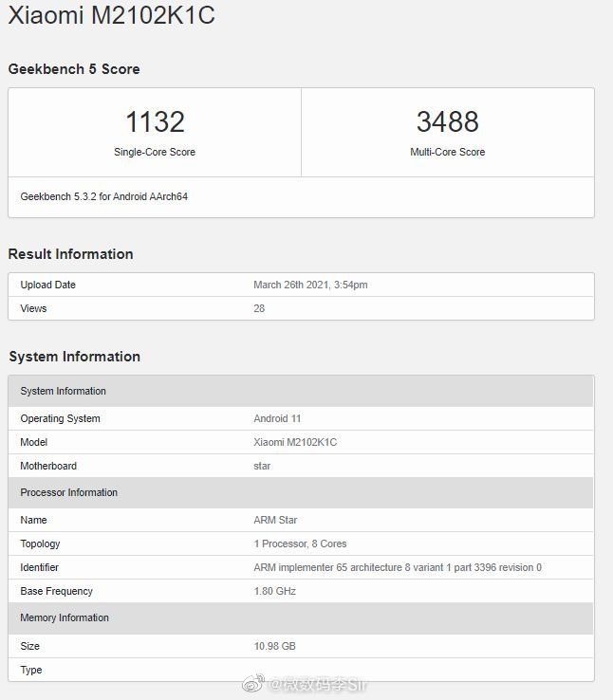Viewport: 613px width, 700px height.
Task: Click the 'Processor Information' table header
Action: coord(301,492)
